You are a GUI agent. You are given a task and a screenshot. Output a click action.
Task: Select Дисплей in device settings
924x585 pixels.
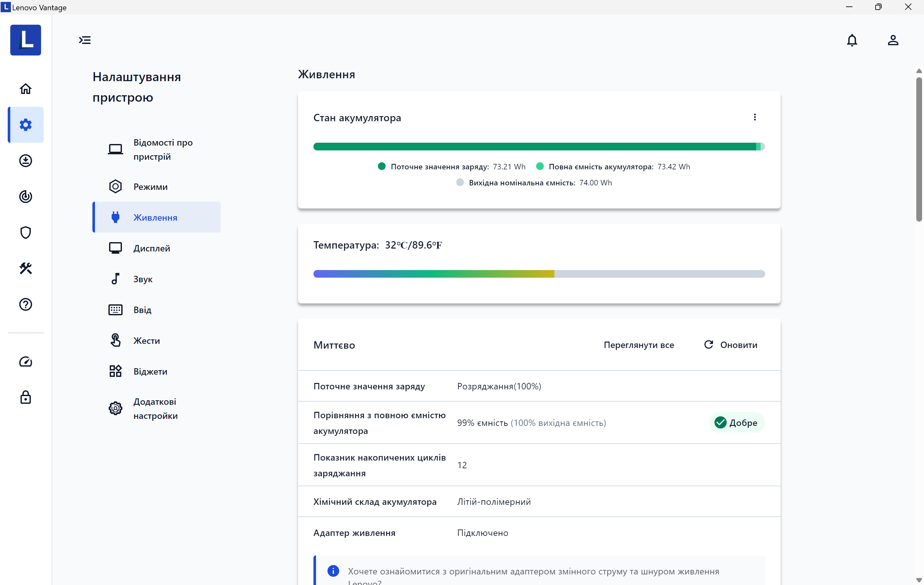(x=151, y=248)
